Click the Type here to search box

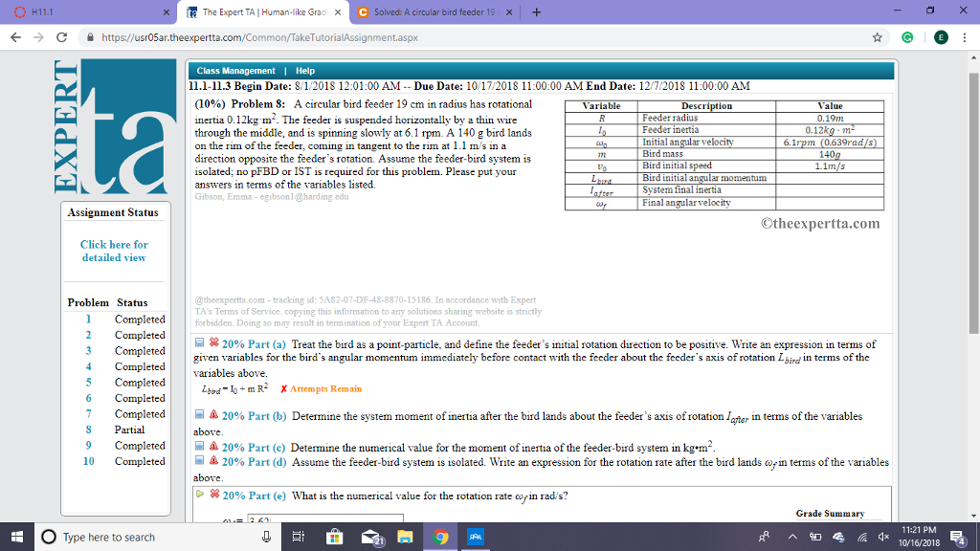tap(156, 537)
